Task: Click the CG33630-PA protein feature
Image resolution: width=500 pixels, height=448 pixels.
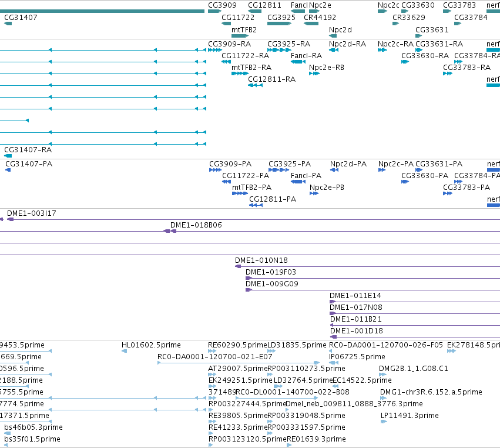Action: (405, 182)
